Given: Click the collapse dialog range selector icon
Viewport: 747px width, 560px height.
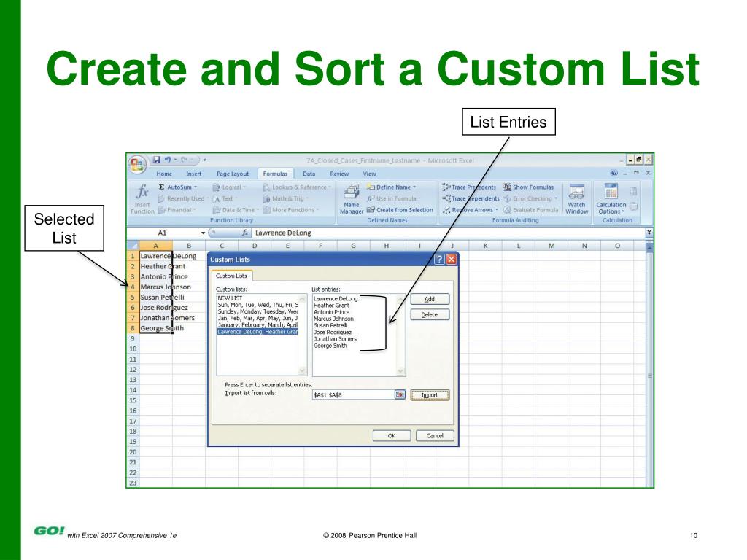Looking at the screenshot, I should [x=400, y=394].
